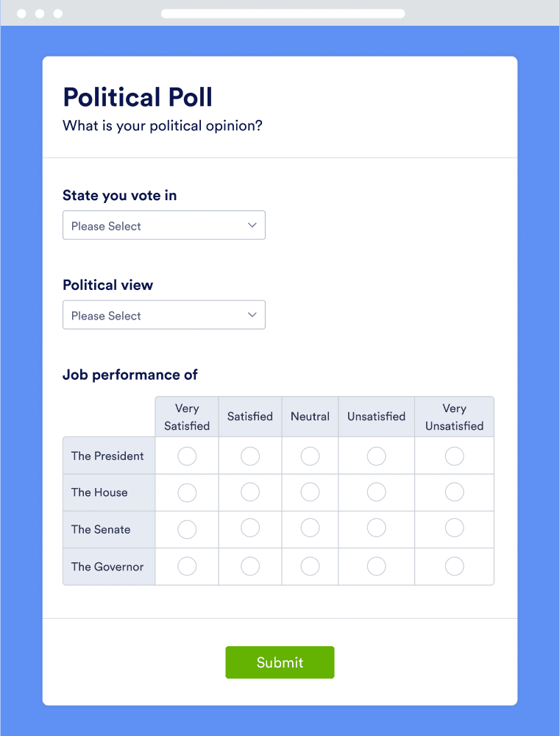Select Unsatisfied for The Senate
Image resolution: width=560 pixels, height=736 pixels.
[x=376, y=528]
